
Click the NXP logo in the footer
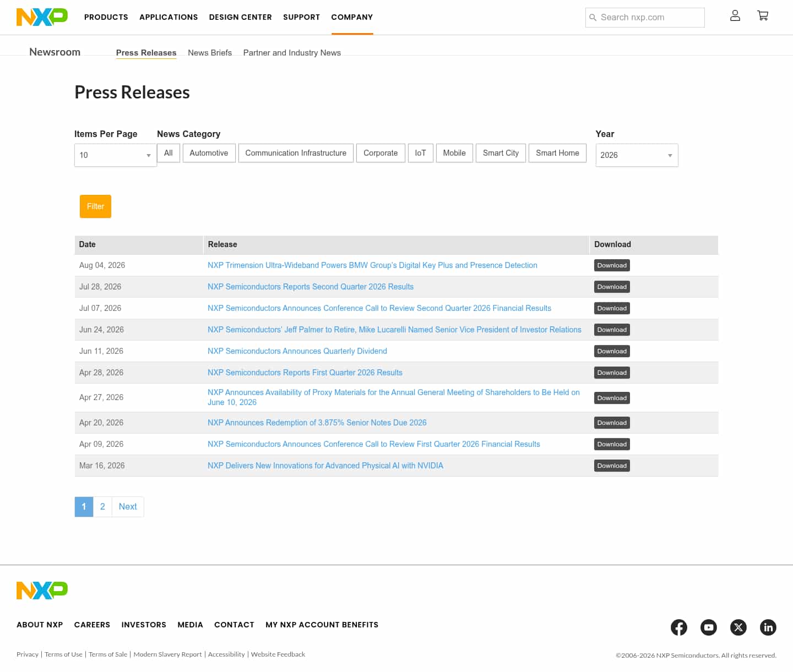pyautogui.click(x=42, y=591)
